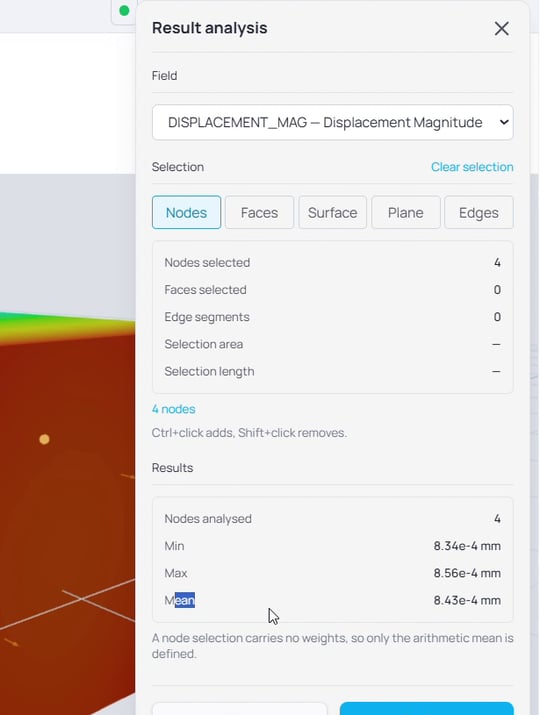Open the Field dropdown showing DISPLACEMENT_MAG
The image size is (540, 715).
coord(332,123)
